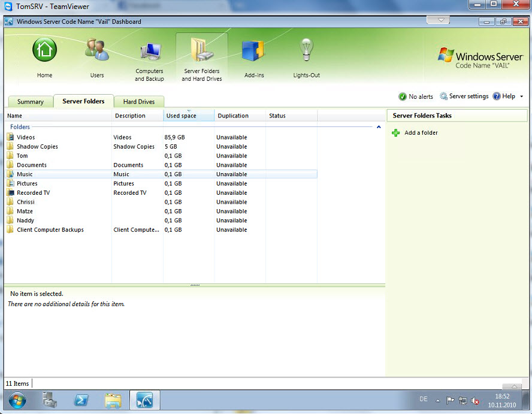Expand the TeamViewer toolbar handle at top
Image resolution: width=532 pixels, height=414 pixels.
point(438,20)
